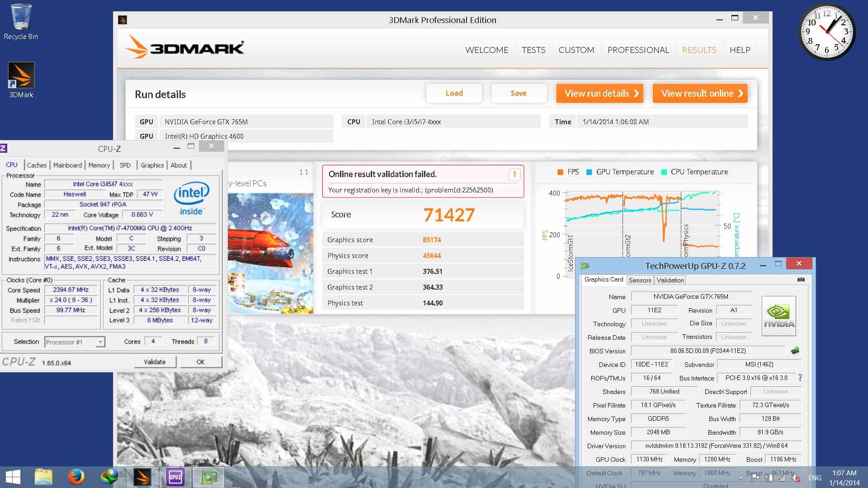Click the OK button in CPU-Z
868x488 pixels.
tap(201, 362)
